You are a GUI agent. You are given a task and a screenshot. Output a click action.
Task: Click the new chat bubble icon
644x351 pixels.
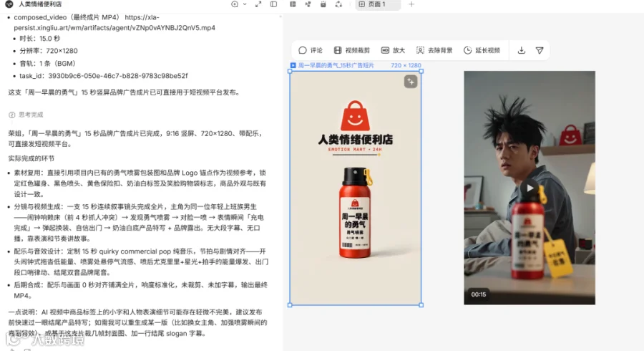pyautogui.click(x=235, y=4)
